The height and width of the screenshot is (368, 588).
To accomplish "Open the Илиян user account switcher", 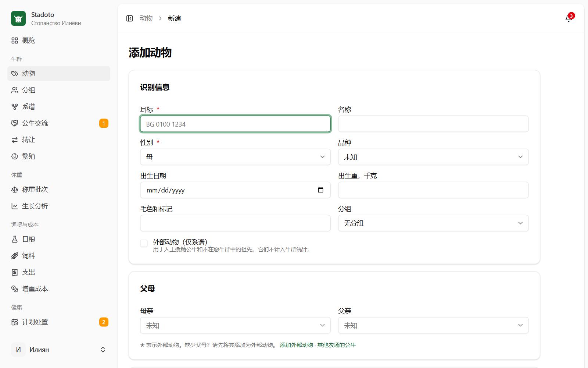I will tap(59, 350).
